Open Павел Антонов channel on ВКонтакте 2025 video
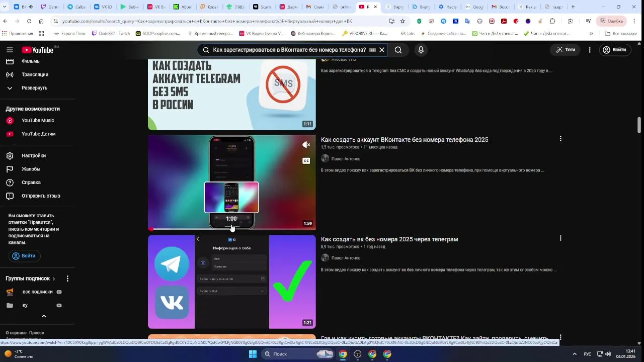644x362 pixels. [x=346, y=159]
